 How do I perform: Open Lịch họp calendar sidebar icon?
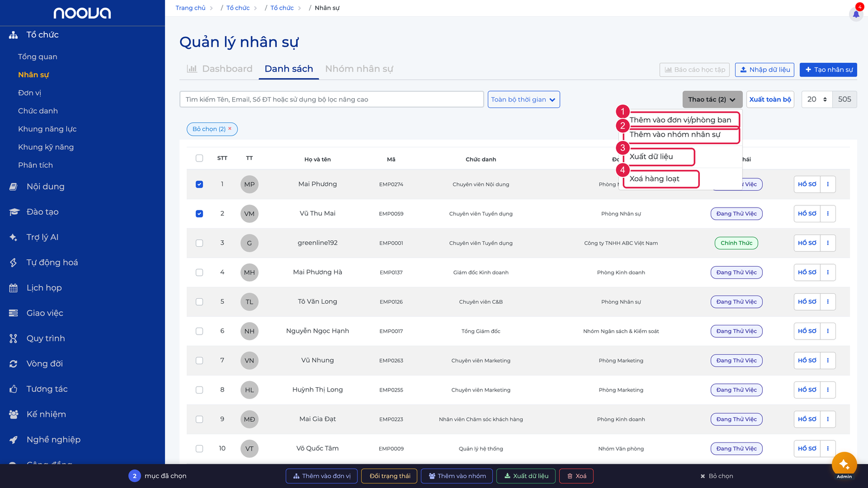coord(14,288)
